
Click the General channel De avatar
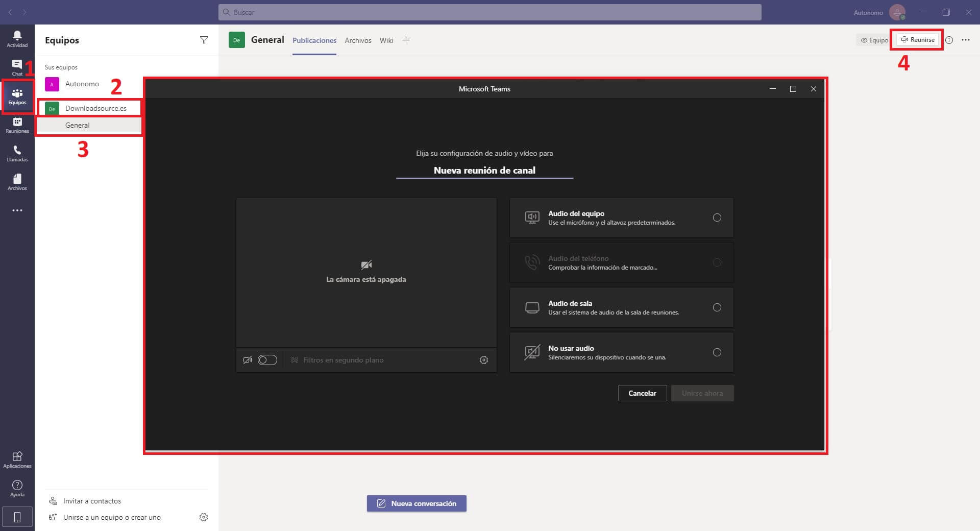coord(236,40)
